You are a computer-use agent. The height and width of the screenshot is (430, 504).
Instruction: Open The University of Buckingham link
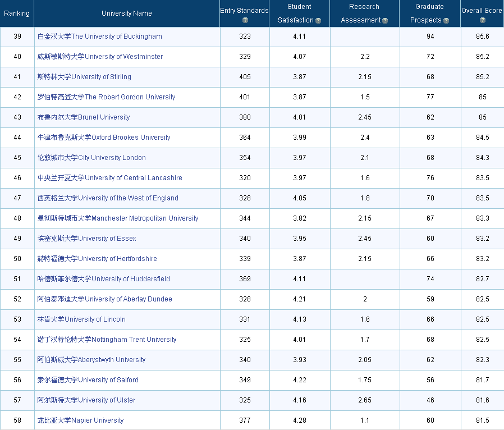100,36
